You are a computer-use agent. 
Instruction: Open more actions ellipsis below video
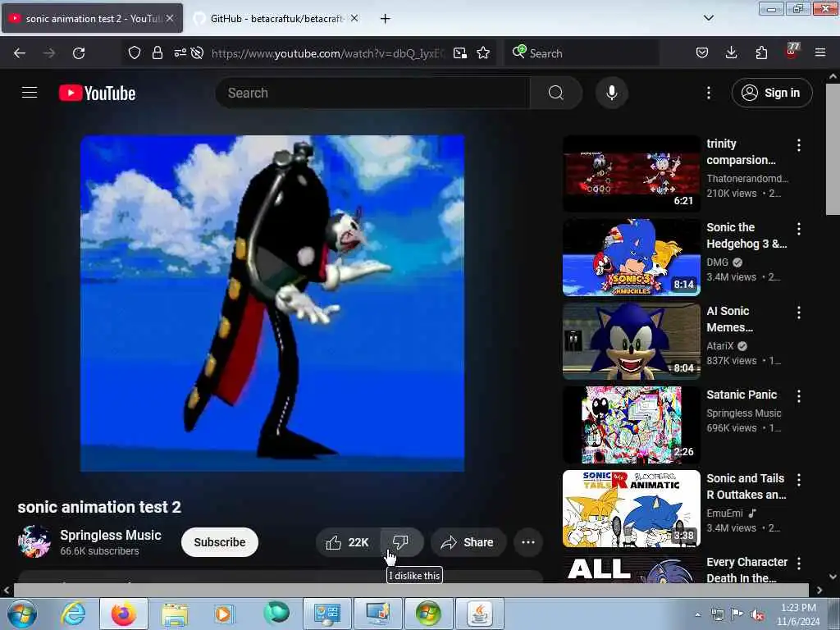[x=528, y=542]
